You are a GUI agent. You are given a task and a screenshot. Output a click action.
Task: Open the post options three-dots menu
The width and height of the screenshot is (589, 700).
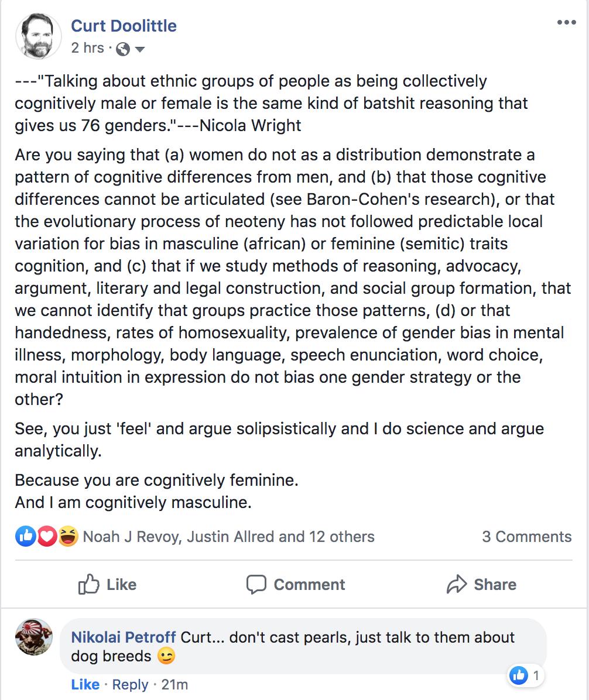click(x=566, y=23)
